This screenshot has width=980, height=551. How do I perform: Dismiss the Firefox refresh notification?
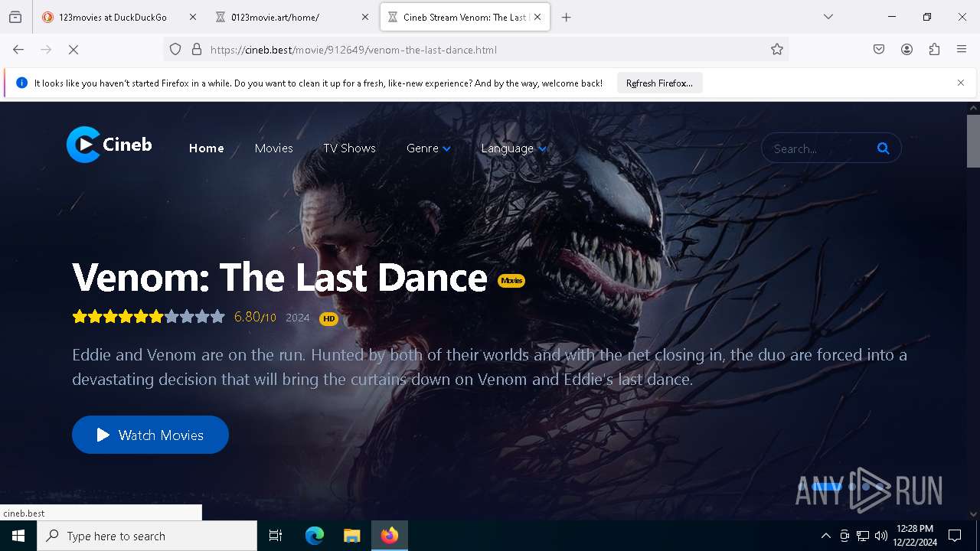tap(961, 83)
